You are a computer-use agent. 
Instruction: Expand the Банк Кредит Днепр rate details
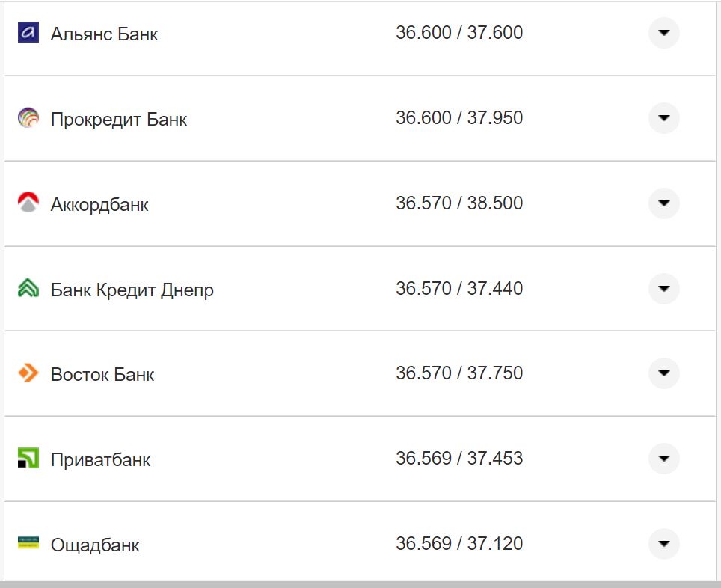pos(663,289)
